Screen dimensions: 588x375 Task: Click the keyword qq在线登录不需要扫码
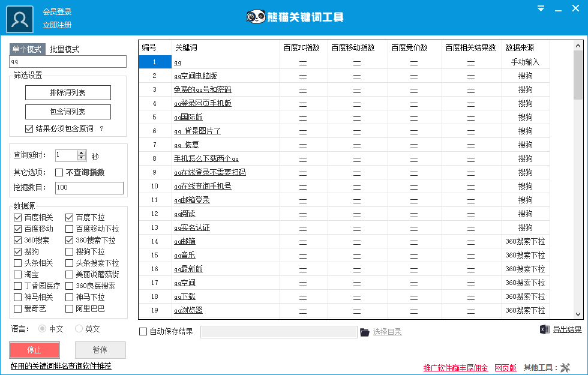209,173
